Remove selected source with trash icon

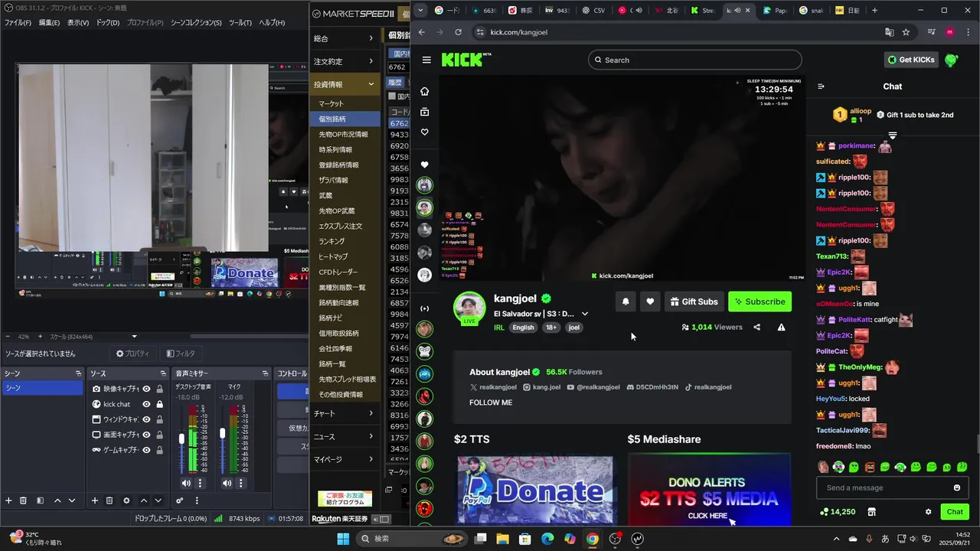pos(109,500)
